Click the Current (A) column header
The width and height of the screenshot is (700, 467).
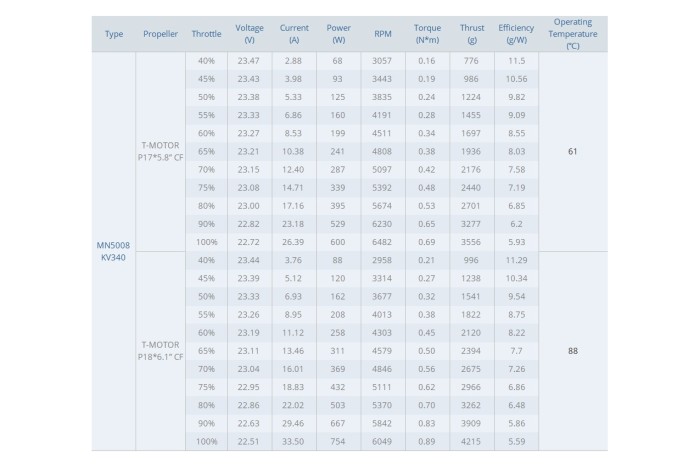click(x=294, y=34)
